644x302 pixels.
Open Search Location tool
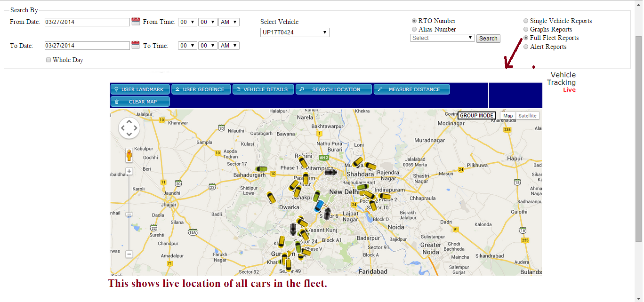click(334, 89)
